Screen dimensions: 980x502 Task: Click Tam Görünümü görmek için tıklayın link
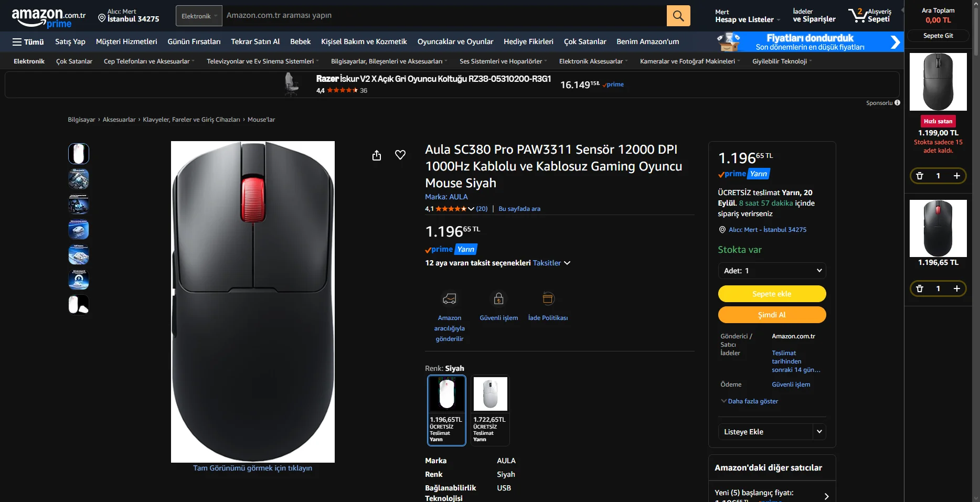coord(253,468)
